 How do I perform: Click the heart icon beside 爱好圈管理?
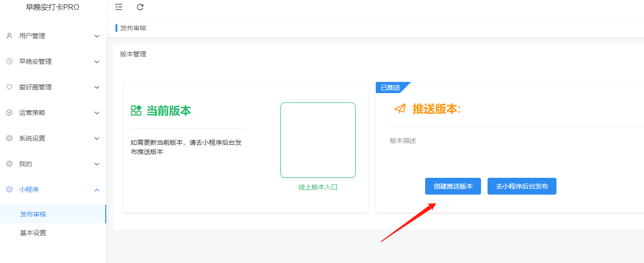tap(9, 87)
